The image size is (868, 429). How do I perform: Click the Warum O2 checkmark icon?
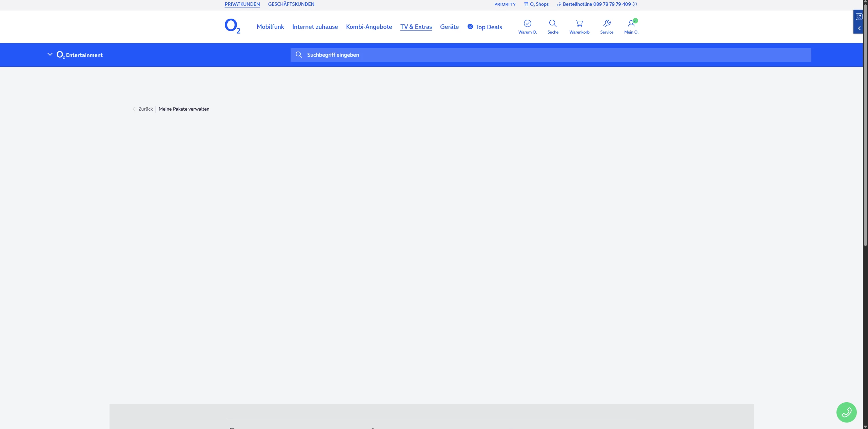coord(527,24)
